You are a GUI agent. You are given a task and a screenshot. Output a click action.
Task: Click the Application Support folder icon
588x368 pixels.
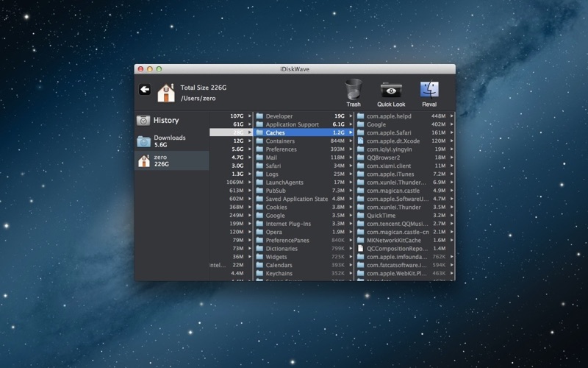259,124
